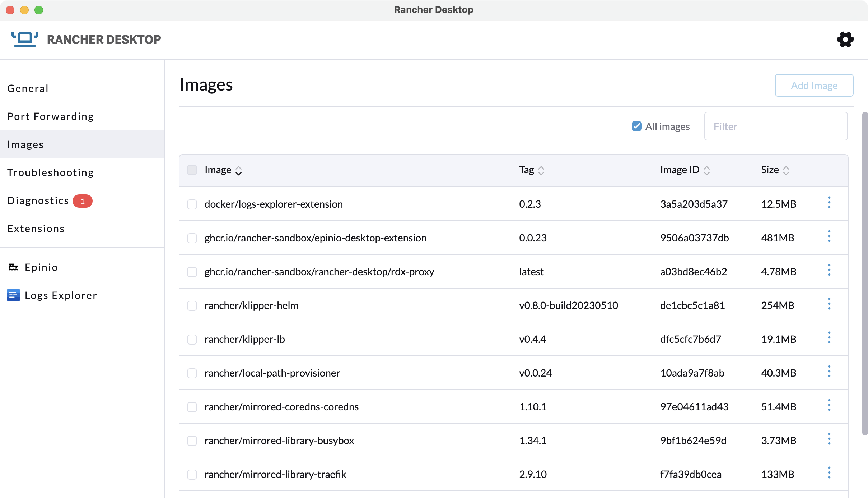The width and height of the screenshot is (868, 498).
Task: Select all images via header checkbox
Action: click(x=192, y=170)
